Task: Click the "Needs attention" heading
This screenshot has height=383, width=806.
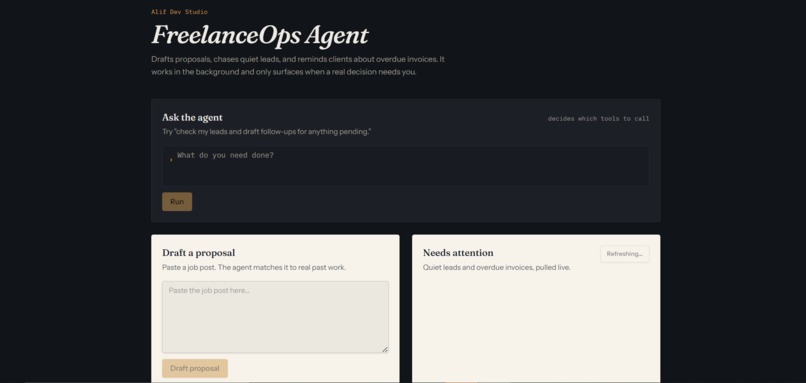Action: point(458,253)
